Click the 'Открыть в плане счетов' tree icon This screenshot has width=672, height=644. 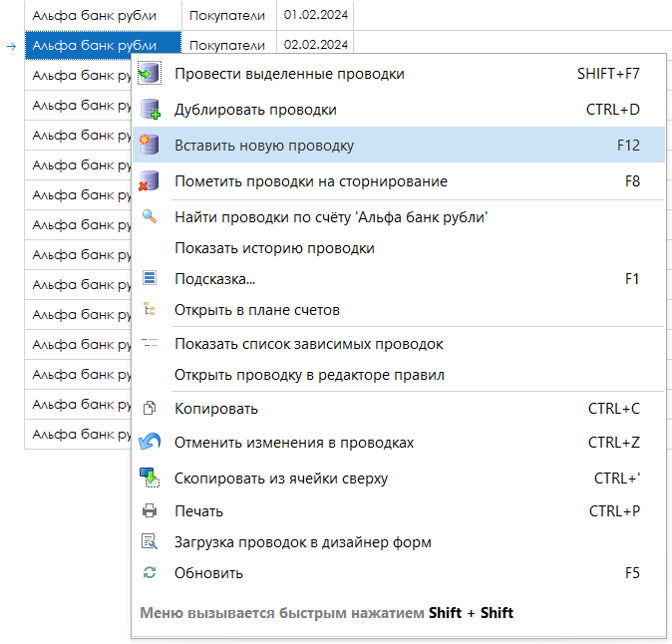(x=150, y=310)
